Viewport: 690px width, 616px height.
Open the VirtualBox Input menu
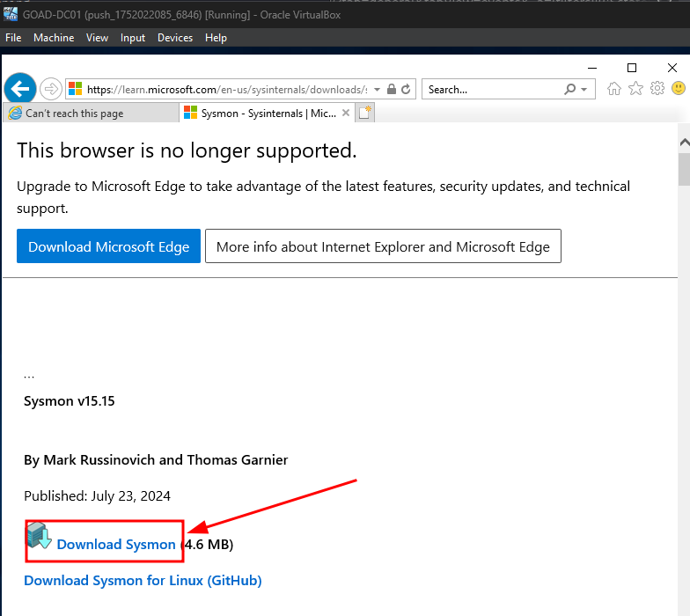point(133,38)
